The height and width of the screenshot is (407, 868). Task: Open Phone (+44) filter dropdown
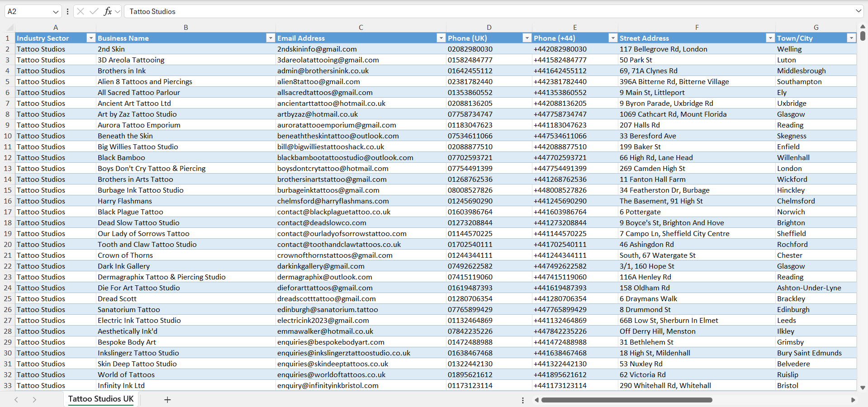click(x=613, y=38)
